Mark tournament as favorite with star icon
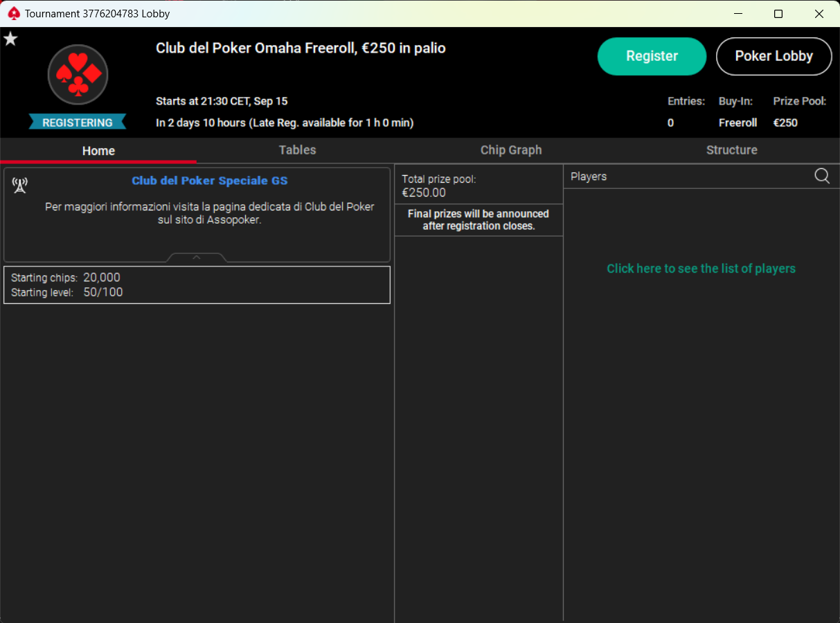This screenshot has width=840, height=623. 10,39
